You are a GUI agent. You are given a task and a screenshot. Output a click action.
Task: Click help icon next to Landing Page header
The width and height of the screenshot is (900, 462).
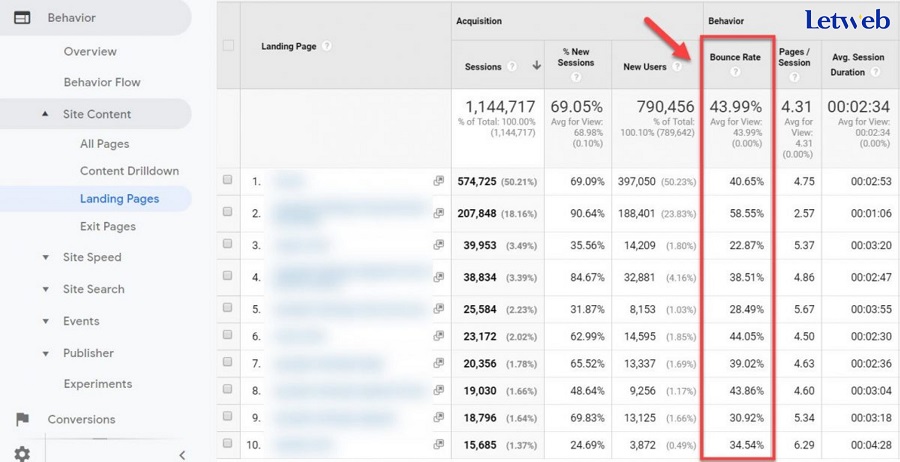pyautogui.click(x=327, y=46)
